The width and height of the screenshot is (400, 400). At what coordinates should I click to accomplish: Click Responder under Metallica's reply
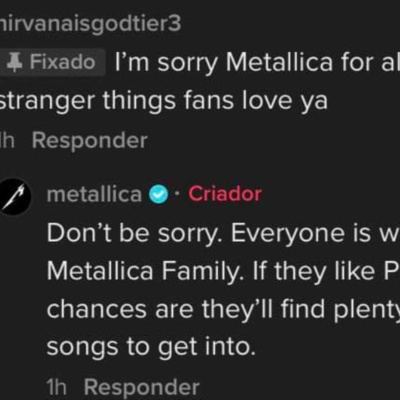(x=142, y=387)
